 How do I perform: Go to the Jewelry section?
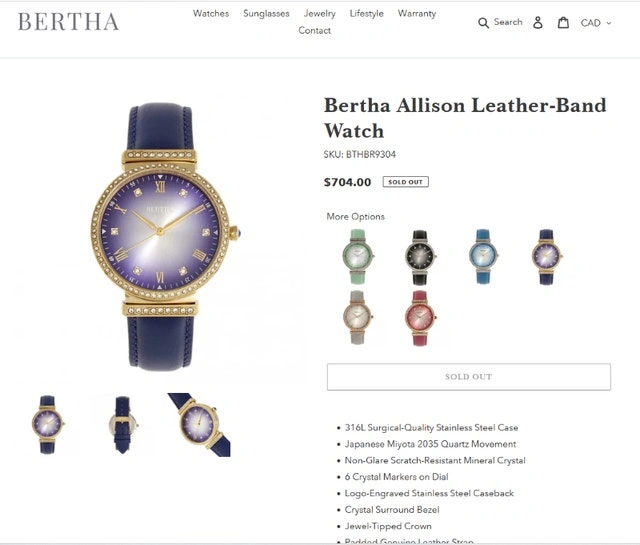320,13
